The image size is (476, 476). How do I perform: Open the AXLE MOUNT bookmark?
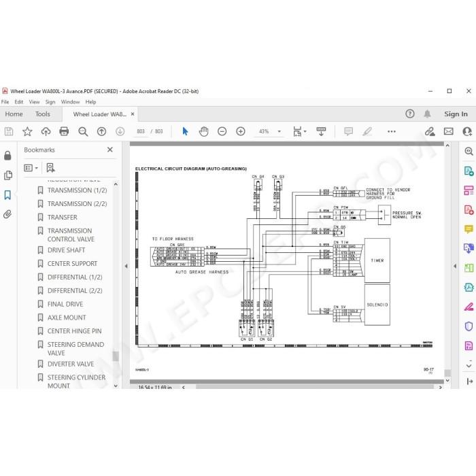pyautogui.click(x=67, y=318)
